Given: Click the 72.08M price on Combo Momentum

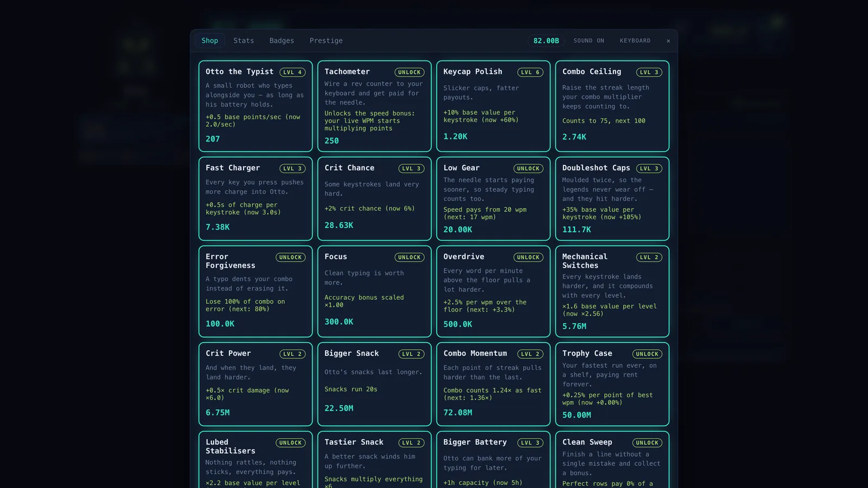Looking at the screenshot, I should [457, 413].
